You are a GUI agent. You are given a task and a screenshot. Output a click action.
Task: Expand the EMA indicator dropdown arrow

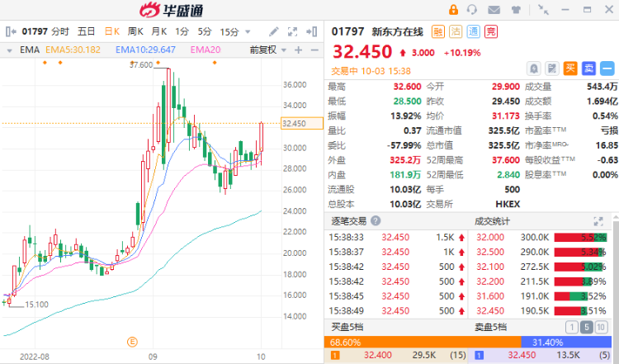[9, 50]
